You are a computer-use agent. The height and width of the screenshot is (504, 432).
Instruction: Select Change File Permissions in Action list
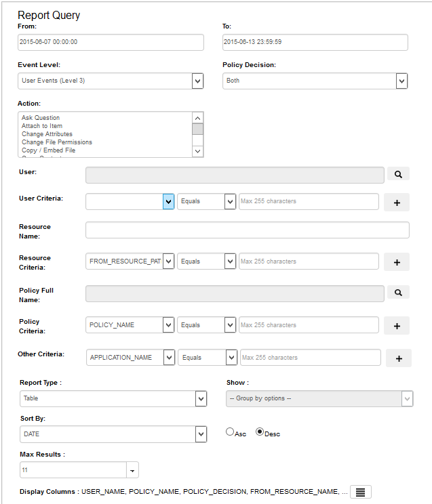(x=57, y=142)
